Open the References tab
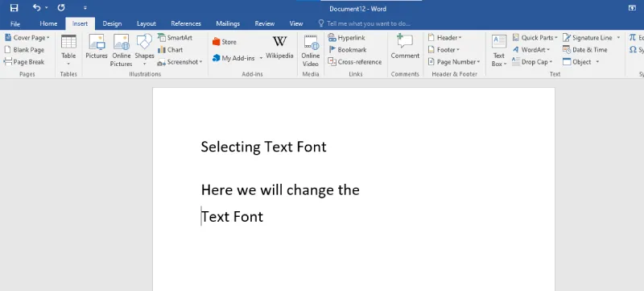This screenshot has height=291, width=644. pyautogui.click(x=186, y=23)
